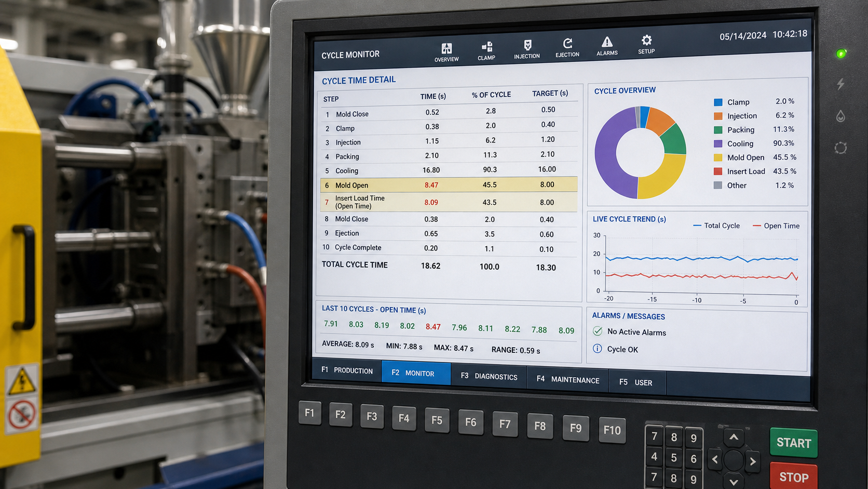Viewport: 868px width, 489px height.
Task: Click the Mold Open yellow legend swatch
Action: coord(718,157)
